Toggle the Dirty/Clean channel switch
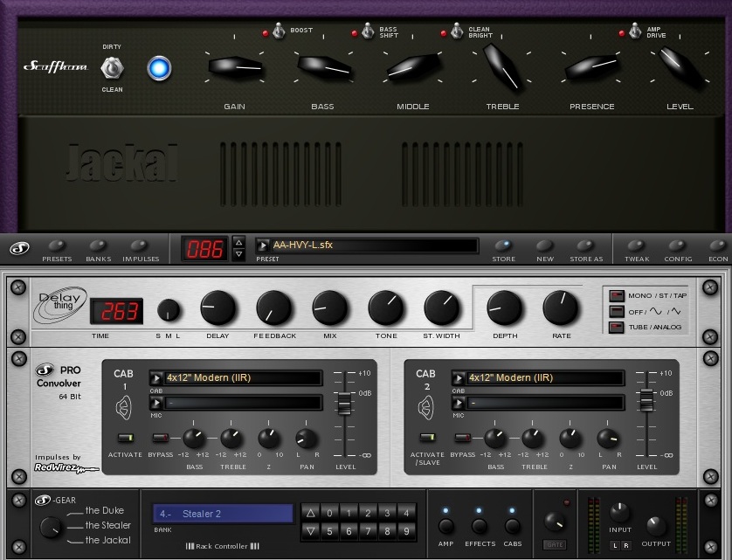 pos(112,68)
